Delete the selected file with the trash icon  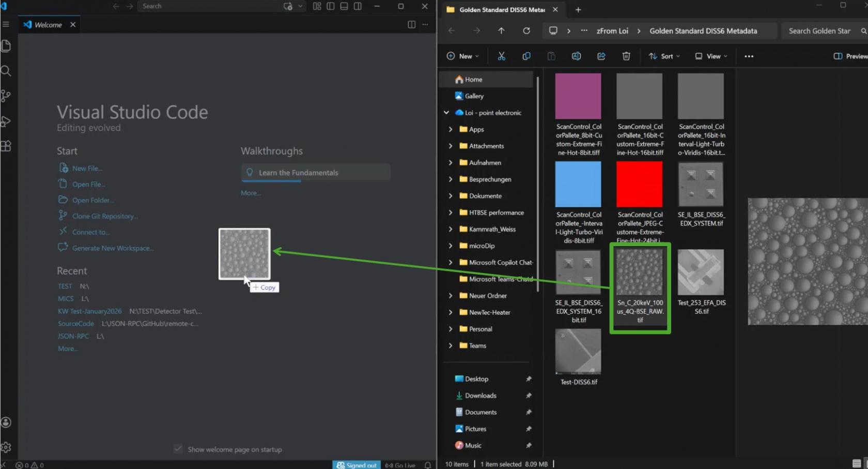(x=626, y=56)
